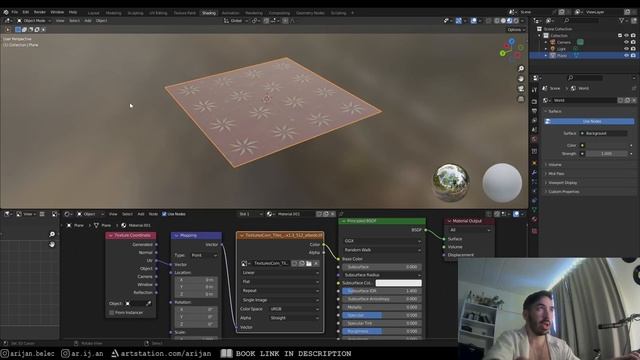Viewport: 640px width, 360px height.
Task: Click the outliner filter funnel icon
Action: (622, 20)
